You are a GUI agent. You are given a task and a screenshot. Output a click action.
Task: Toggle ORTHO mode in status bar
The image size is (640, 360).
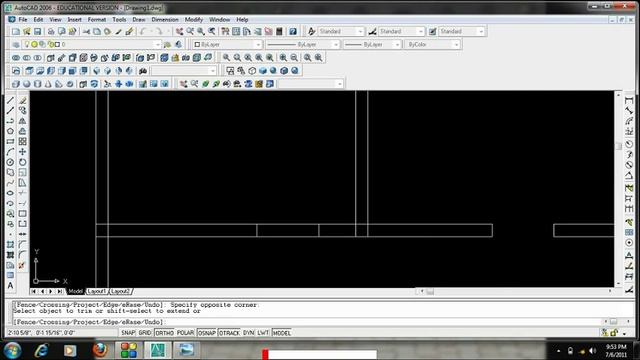(164, 333)
